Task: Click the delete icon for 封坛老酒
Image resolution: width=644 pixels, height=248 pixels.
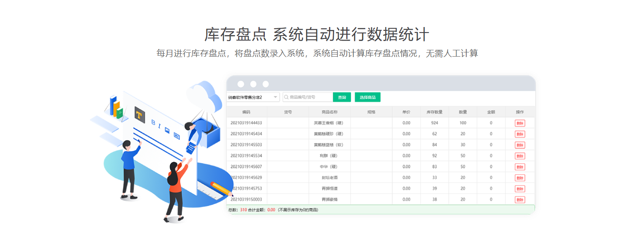Action: point(519,177)
